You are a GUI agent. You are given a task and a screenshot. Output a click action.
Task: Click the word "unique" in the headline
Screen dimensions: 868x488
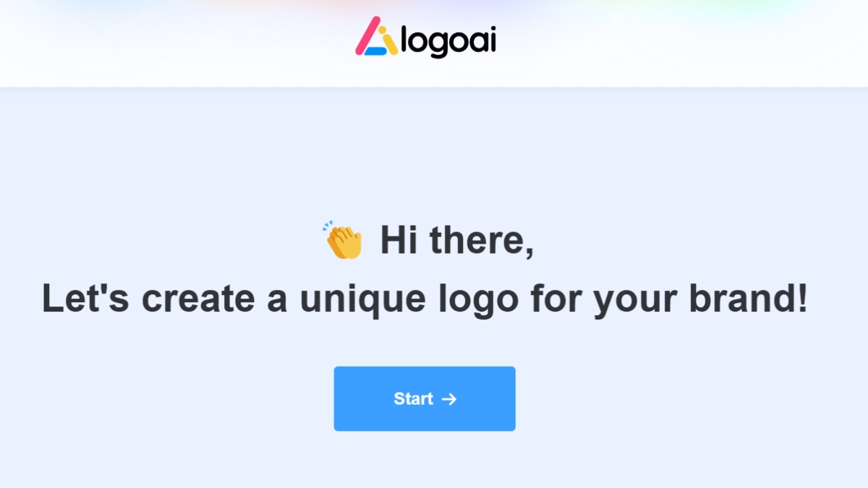362,299
